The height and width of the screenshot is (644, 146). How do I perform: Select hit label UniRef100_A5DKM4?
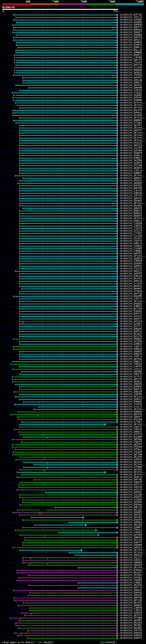pyautogui.click(x=131, y=384)
